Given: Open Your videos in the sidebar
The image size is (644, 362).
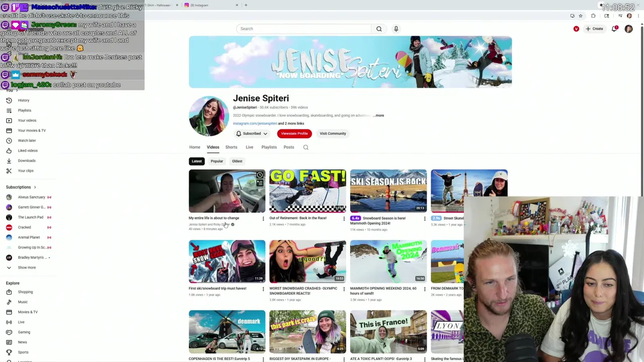Looking at the screenshot, I should coord(27,120).
